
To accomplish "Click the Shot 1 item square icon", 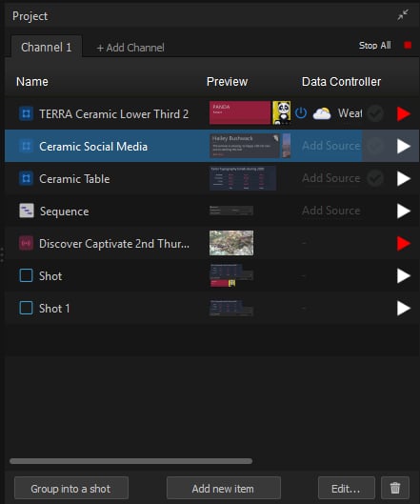I will coord(26,308).
